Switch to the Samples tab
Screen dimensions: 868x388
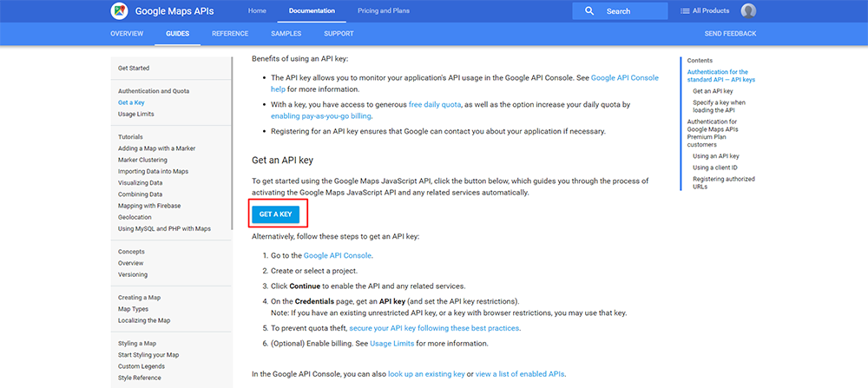[286, 34]
